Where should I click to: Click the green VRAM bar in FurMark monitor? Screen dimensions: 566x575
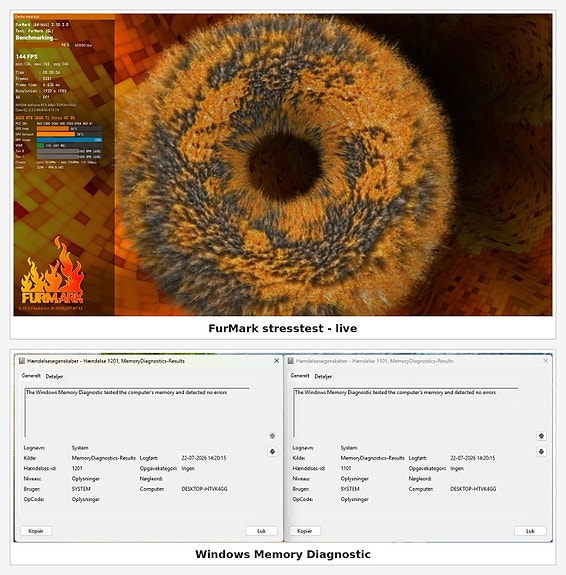(40, 145)
